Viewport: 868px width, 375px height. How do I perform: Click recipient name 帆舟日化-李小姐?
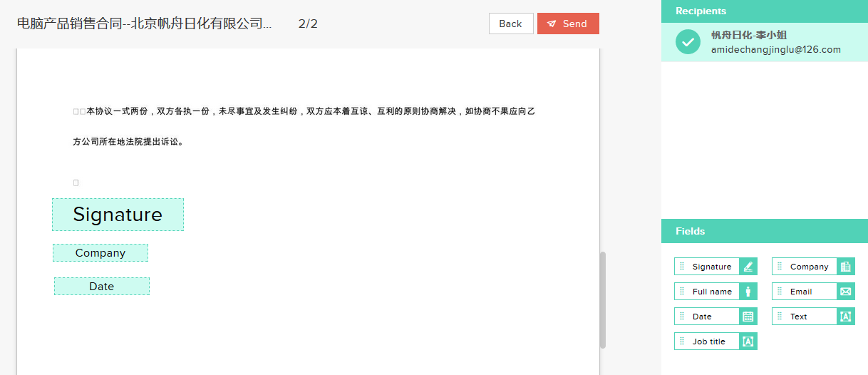tap(749, 35)
